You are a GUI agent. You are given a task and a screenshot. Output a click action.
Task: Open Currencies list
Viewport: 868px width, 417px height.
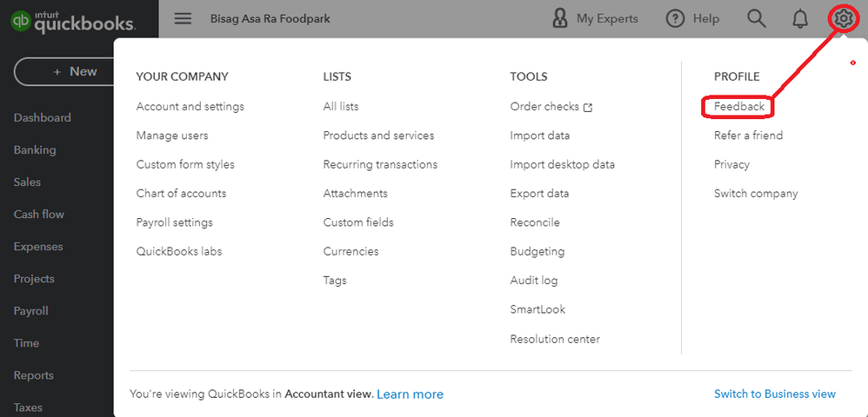pos(351,251)
